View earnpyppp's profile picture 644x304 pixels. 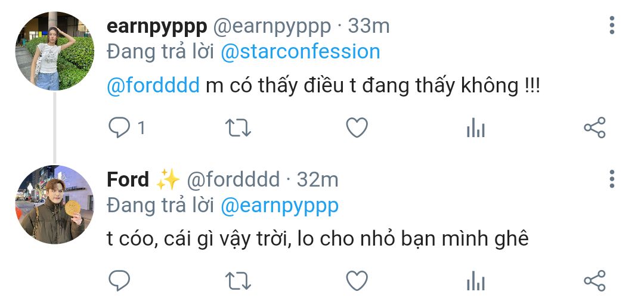[x=55, y=51]
